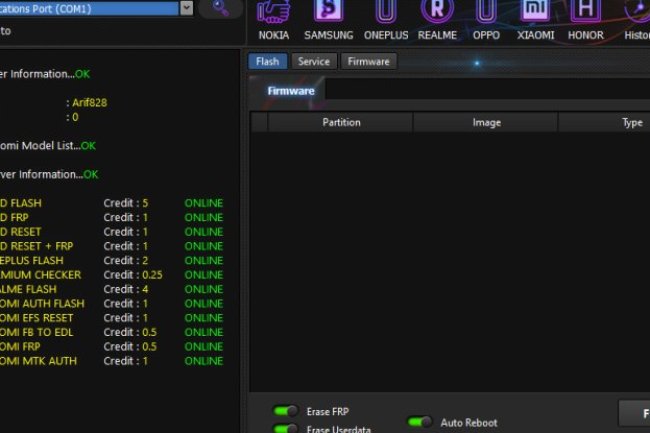Screen dimensions: 650x433
Task: Click the Image column header
Action: (486, 122)
